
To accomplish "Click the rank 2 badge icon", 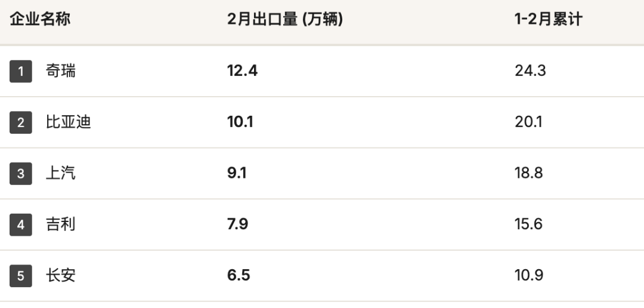I will point(21,123).
